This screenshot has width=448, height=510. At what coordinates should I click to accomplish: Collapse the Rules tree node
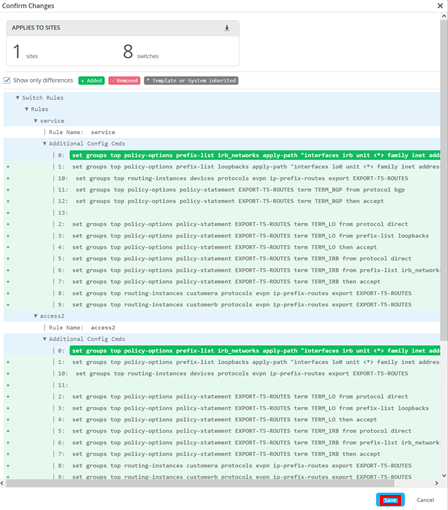(x=27, y=109)
